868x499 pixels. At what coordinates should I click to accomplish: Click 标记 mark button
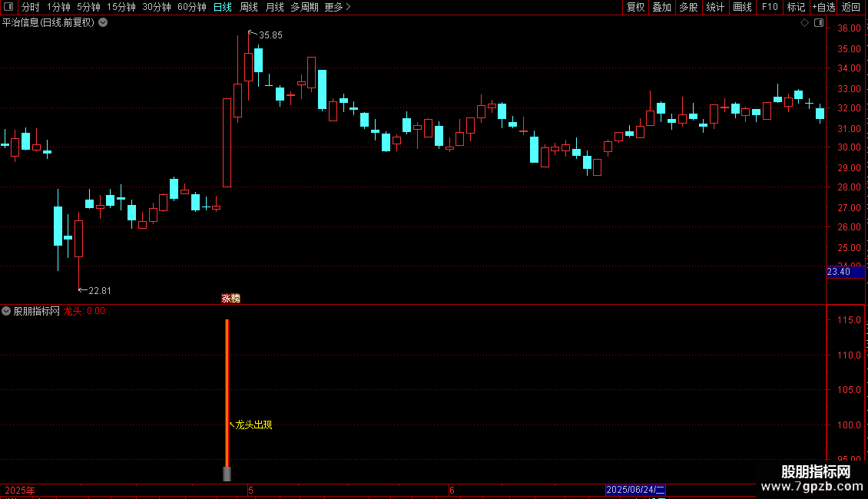[796, 7]
